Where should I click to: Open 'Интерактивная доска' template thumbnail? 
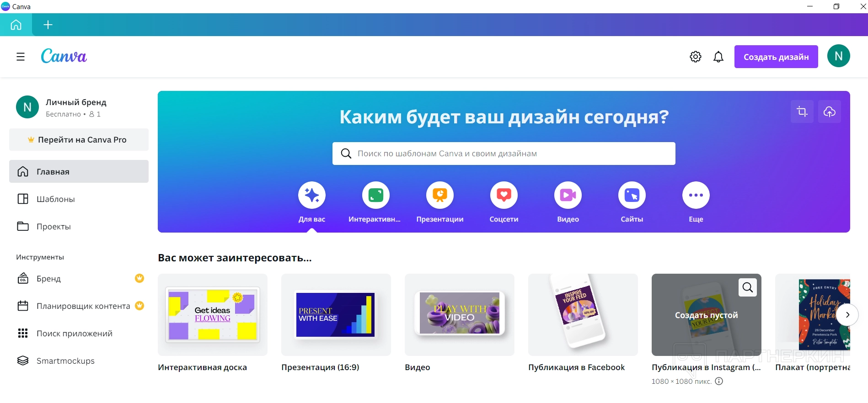213,315
